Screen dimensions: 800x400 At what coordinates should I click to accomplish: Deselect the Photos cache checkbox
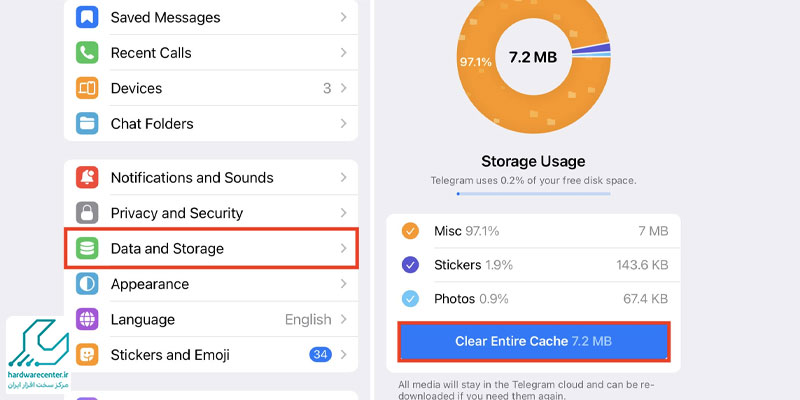[410, 298]
